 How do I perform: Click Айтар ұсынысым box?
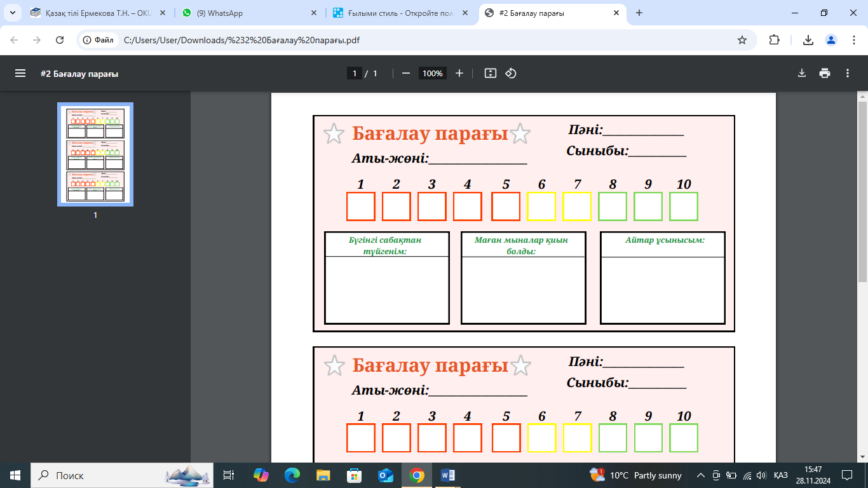tap(663, 278)
